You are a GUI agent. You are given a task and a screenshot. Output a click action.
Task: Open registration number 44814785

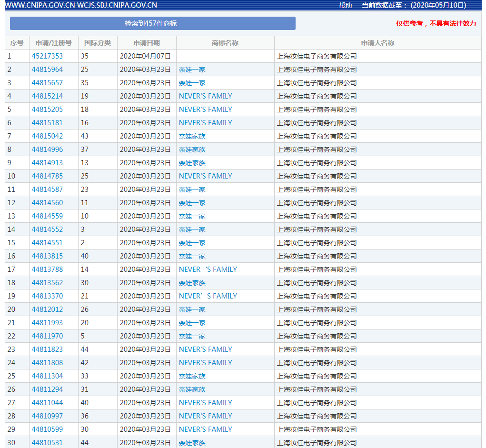coord(47,176)
